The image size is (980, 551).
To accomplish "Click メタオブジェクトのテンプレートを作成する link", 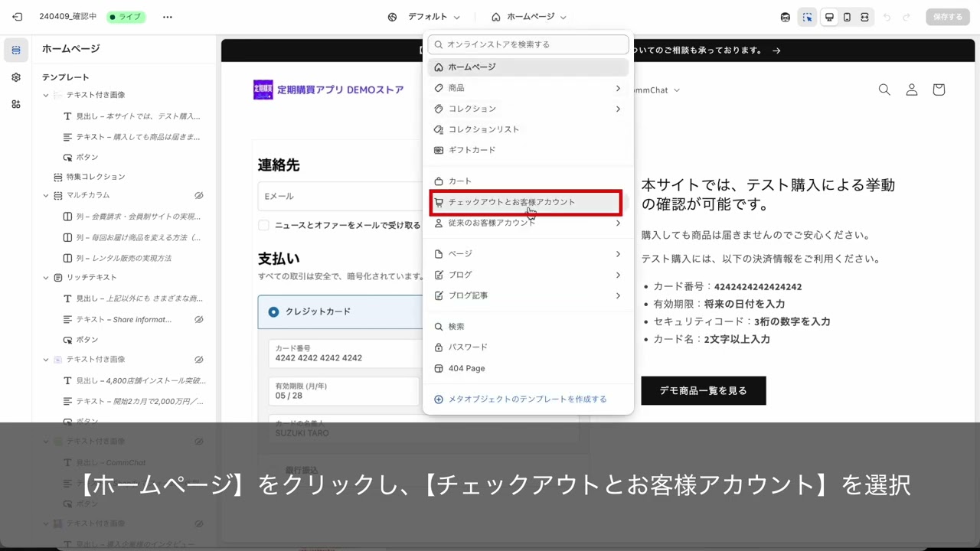I will tap(521, 399).
